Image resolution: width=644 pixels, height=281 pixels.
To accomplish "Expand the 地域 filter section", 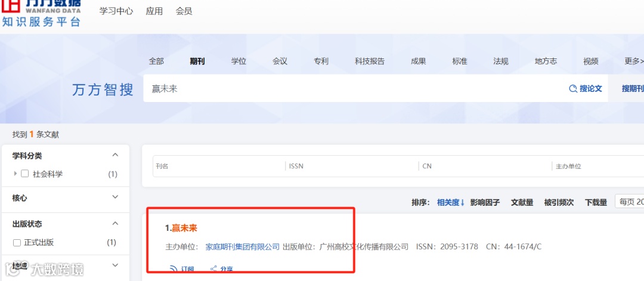I will click(x=115, y=265).
